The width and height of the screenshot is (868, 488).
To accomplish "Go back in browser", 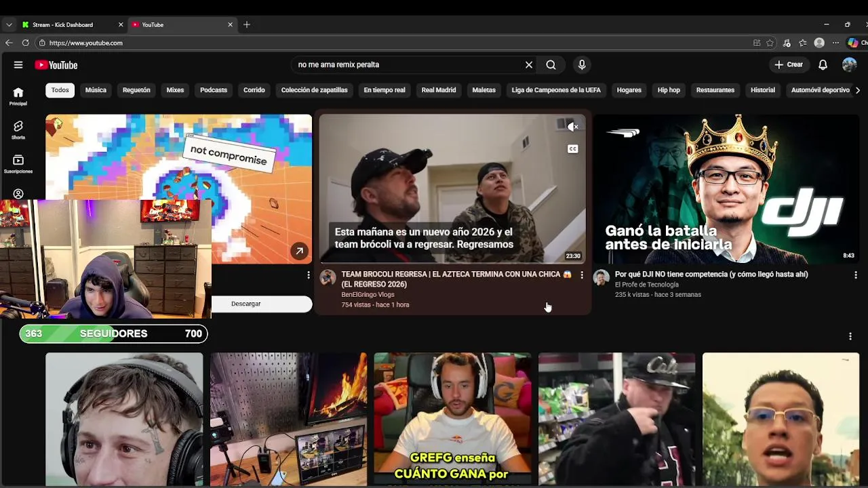I will click(9, 43).
